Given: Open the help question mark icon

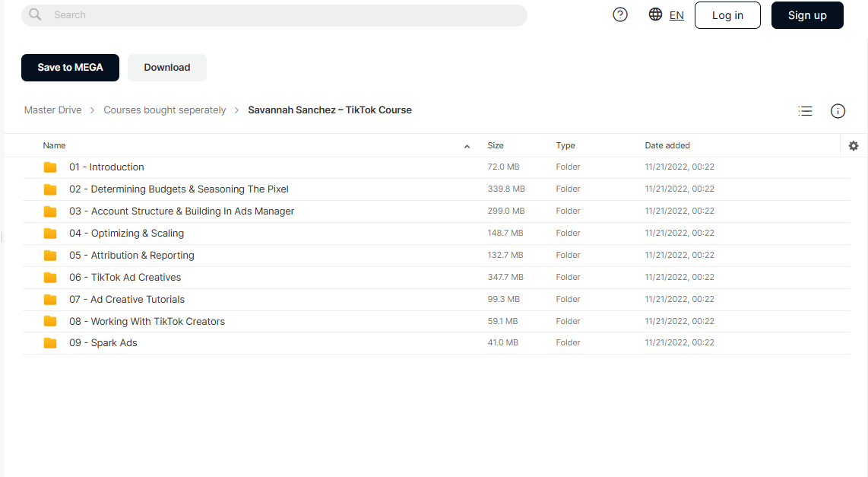Looking at the screenshot, I should tap(620, 15).
